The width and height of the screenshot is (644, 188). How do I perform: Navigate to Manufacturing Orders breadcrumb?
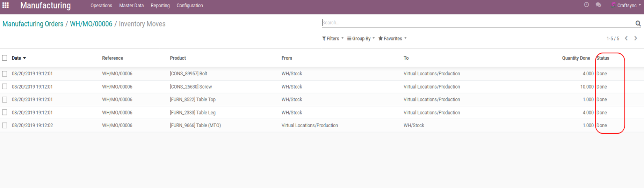[33, 24]
